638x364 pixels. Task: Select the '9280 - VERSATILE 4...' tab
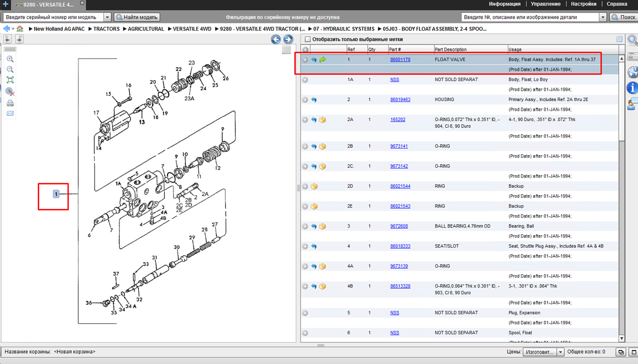48,5
